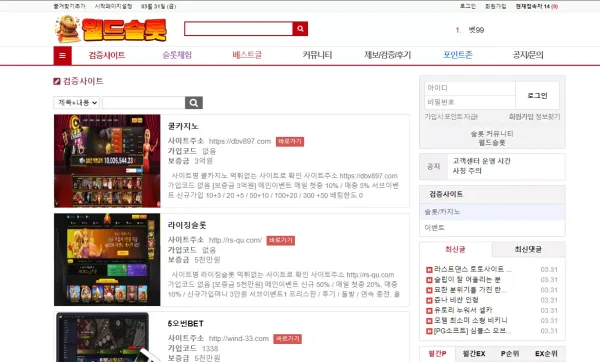The height and width of the screenshot is (362, 600).
Task: Click the http://rs-qu.com/ address text
Action: pos(235,240)
